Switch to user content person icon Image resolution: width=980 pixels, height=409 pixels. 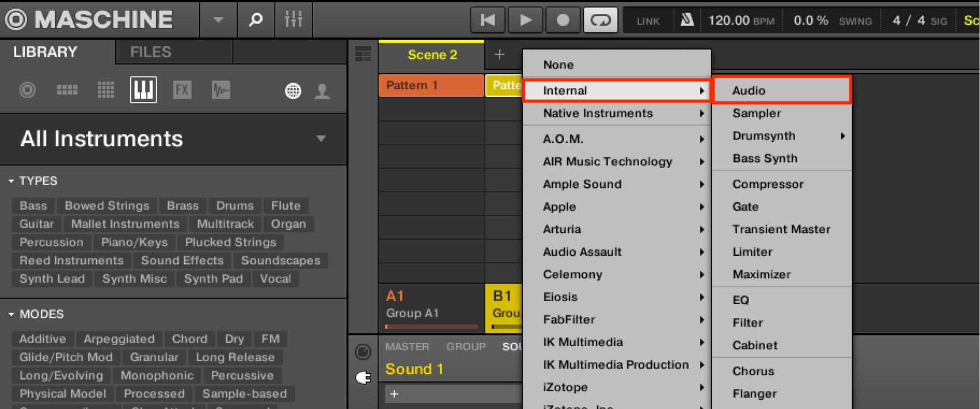(322, 90)
